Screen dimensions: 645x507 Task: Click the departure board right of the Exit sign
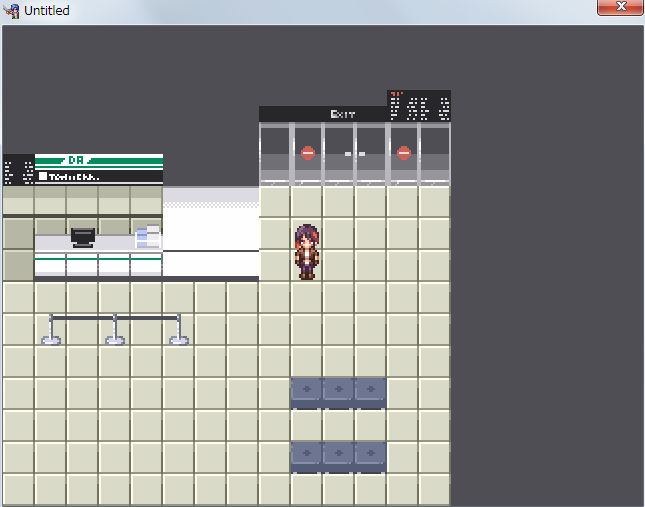coord(419,106)
